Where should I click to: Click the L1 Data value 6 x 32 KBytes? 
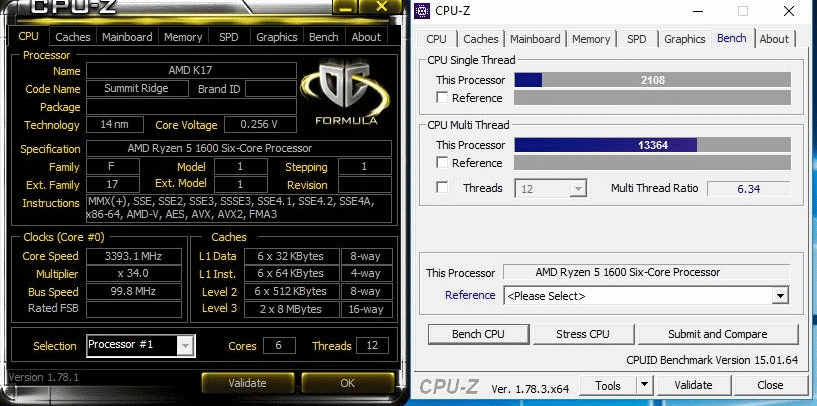[x=290, y=256]
